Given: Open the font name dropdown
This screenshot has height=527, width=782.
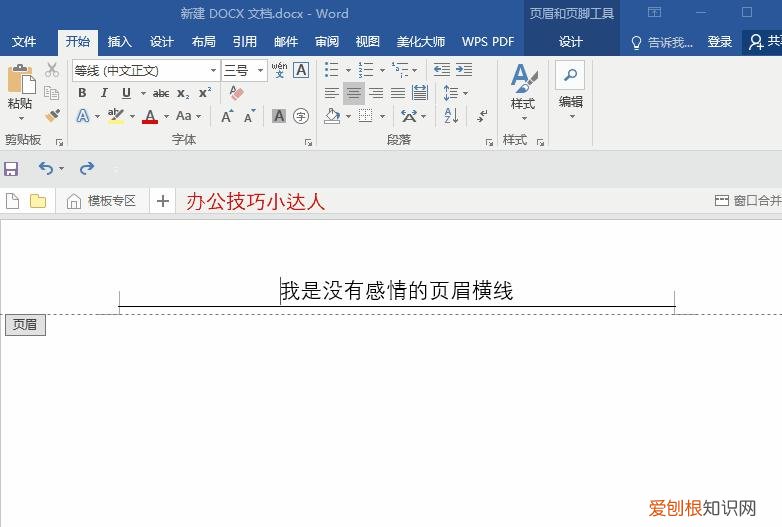Looking at the screenshot, I should pyautogui.click(x=213, y=70).
